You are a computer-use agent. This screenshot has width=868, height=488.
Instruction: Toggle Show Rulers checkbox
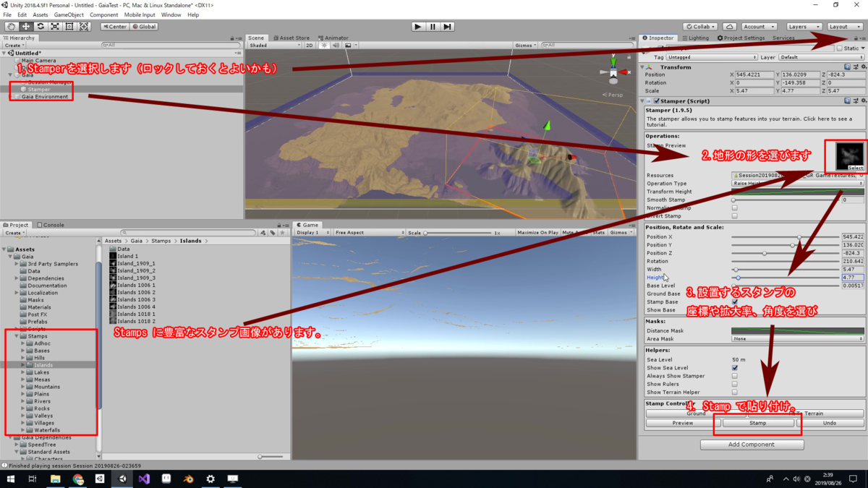click(x=735, y=384)
